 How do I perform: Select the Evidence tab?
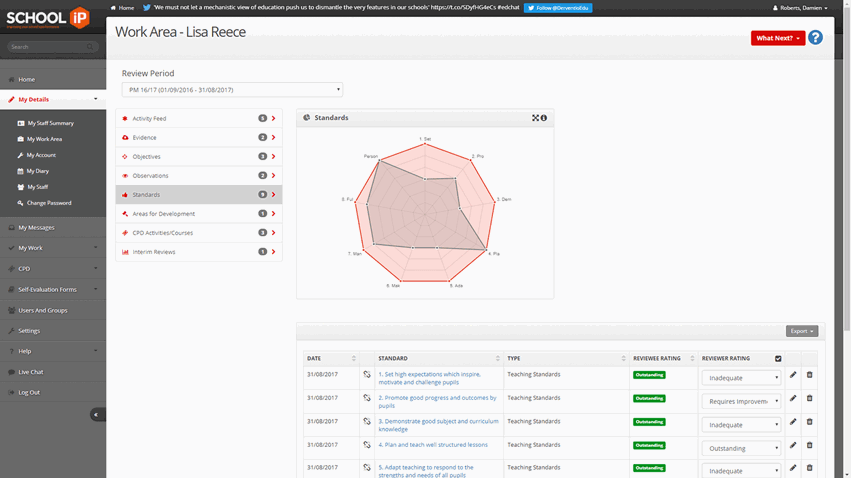click(199, 137)
